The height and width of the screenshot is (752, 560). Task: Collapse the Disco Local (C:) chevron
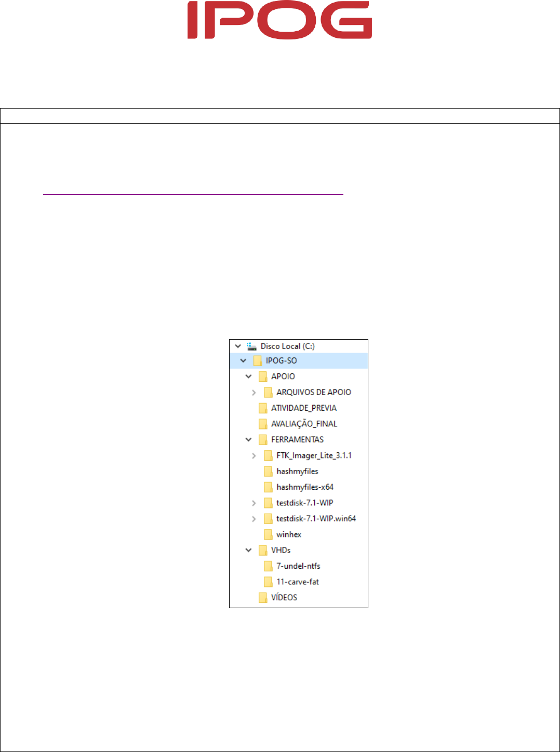[x=238, y=346]
